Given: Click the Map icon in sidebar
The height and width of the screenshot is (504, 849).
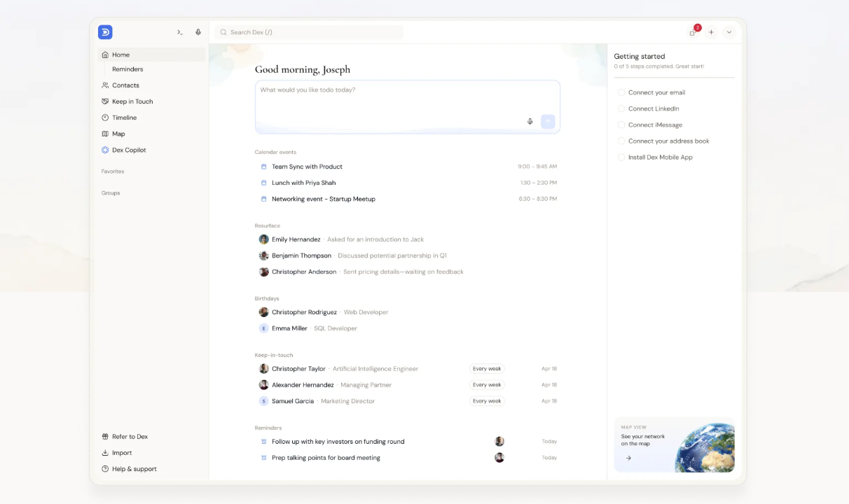Looking at the screenshot, I should 105,134.
